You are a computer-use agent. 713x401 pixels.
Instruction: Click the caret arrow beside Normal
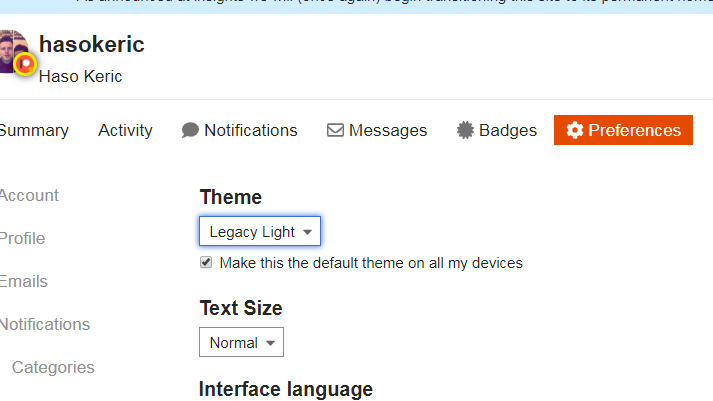coord(270,343)
